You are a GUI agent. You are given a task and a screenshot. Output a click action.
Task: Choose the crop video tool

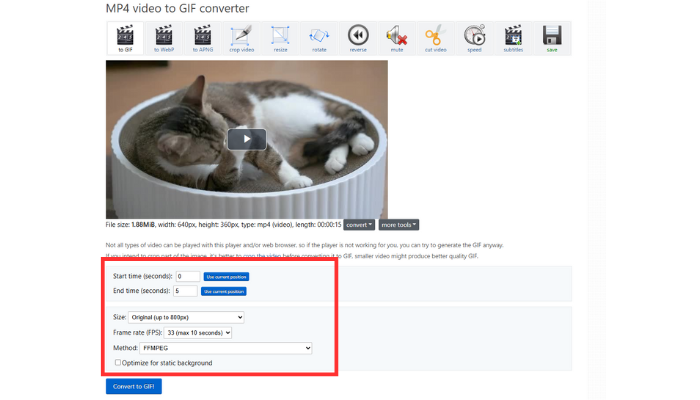tap(242, 38)
